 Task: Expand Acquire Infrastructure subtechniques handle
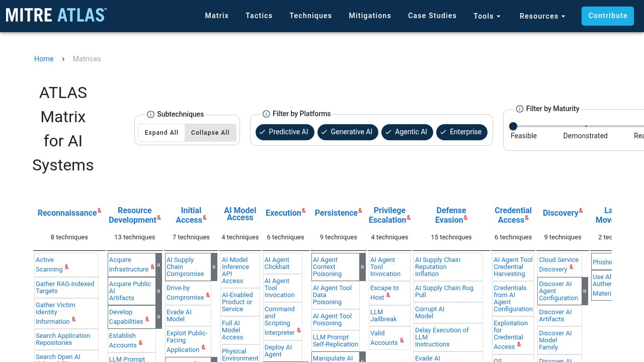[158, 265]
